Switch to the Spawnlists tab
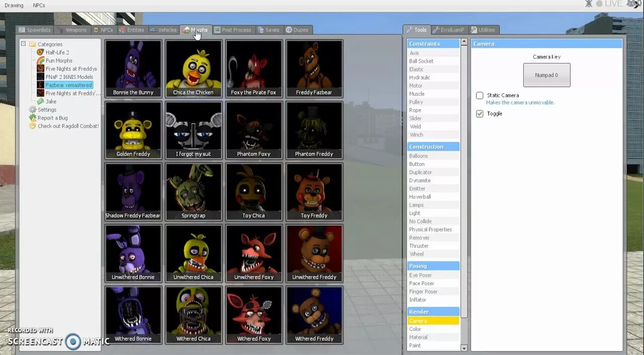This screenshot has height=355, width=644. coord(35,30)
